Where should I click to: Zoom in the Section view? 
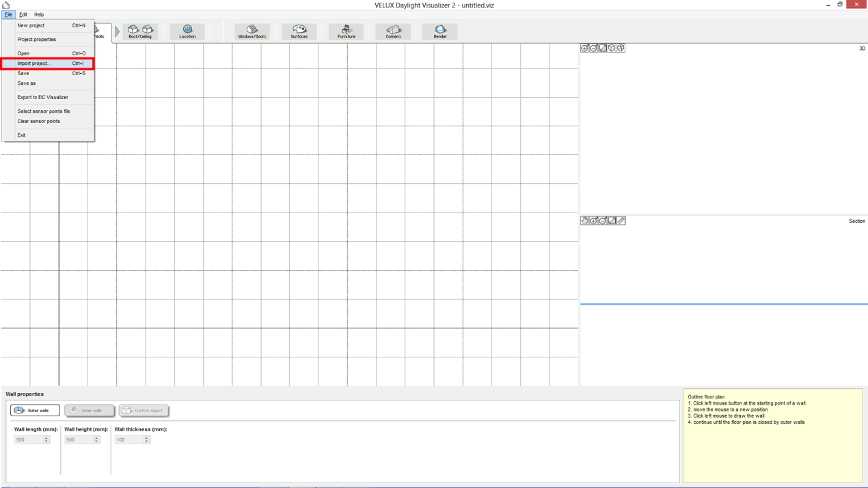pos(593,221)
